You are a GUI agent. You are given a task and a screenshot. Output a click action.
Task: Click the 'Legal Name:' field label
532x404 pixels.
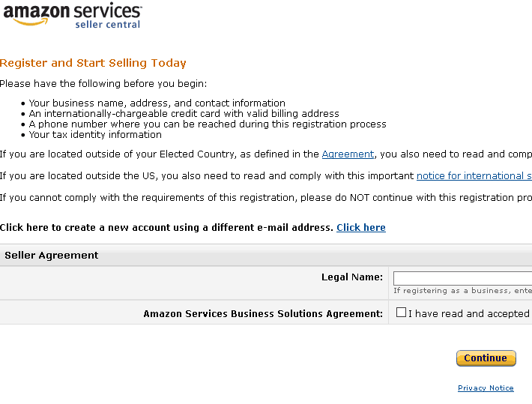352,277
